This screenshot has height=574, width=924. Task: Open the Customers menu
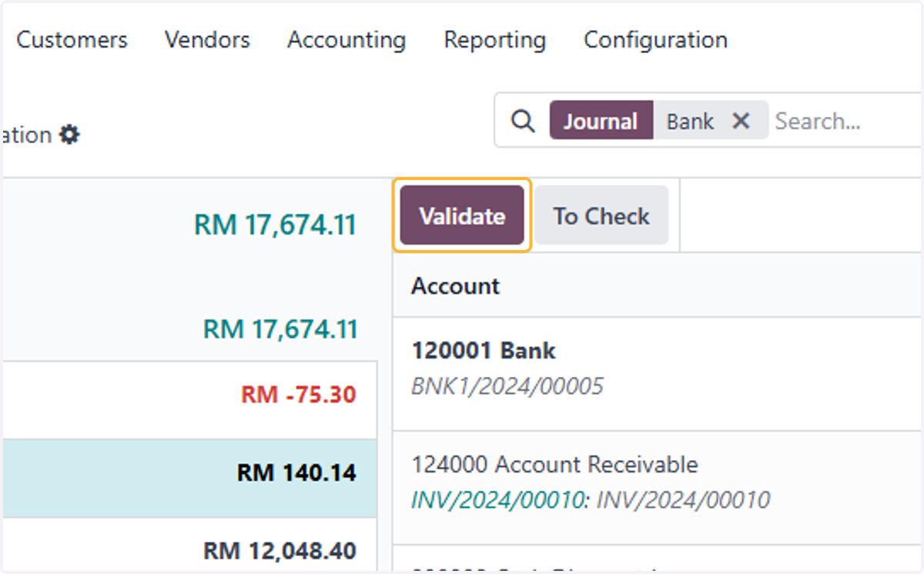pyautogui.click(x=72, y=40)
